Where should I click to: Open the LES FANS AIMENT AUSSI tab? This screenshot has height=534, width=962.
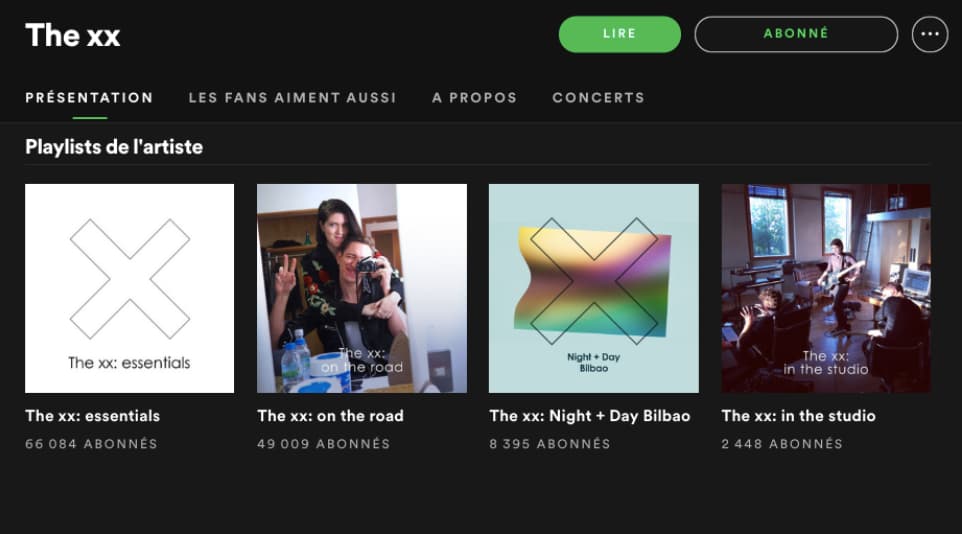point(293,98)
